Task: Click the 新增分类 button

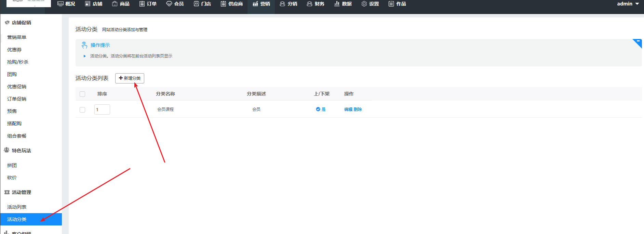Action: coord(130,78)
